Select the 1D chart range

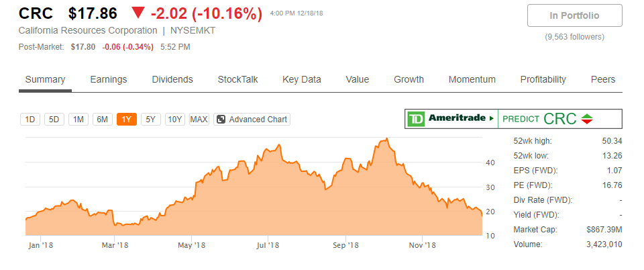click(30, 120)
